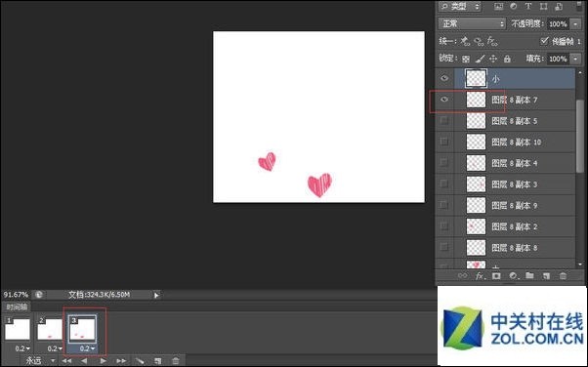Show layer 图层 8 副本 5

tap(444, 121)
